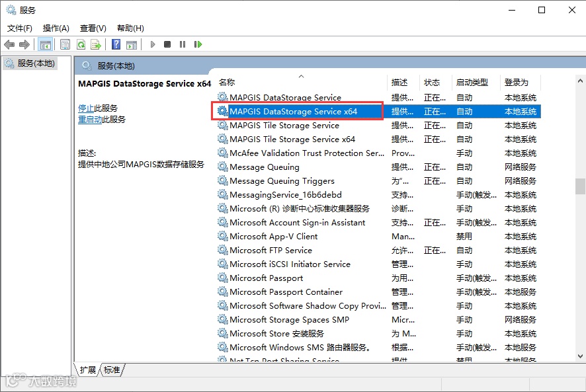Sort by the 启动类型 column header

pos(476,82)
